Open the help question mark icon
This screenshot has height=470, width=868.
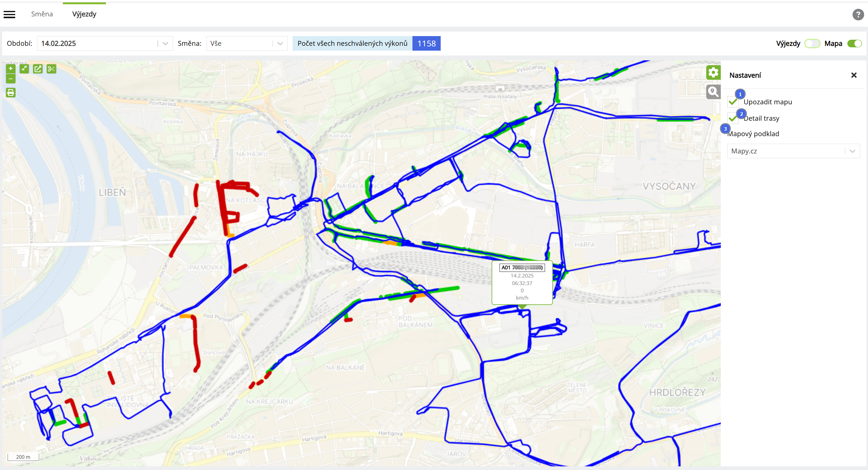point(858,15)
